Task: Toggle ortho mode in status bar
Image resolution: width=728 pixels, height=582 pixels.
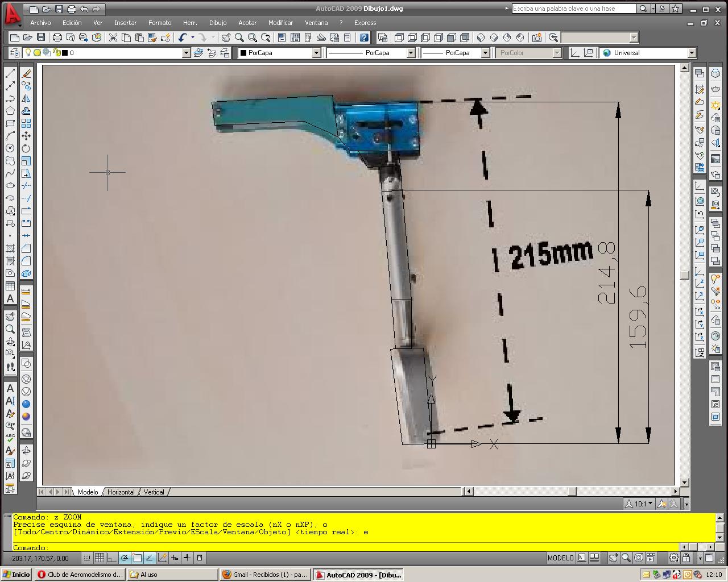Action: coord(112,558)
